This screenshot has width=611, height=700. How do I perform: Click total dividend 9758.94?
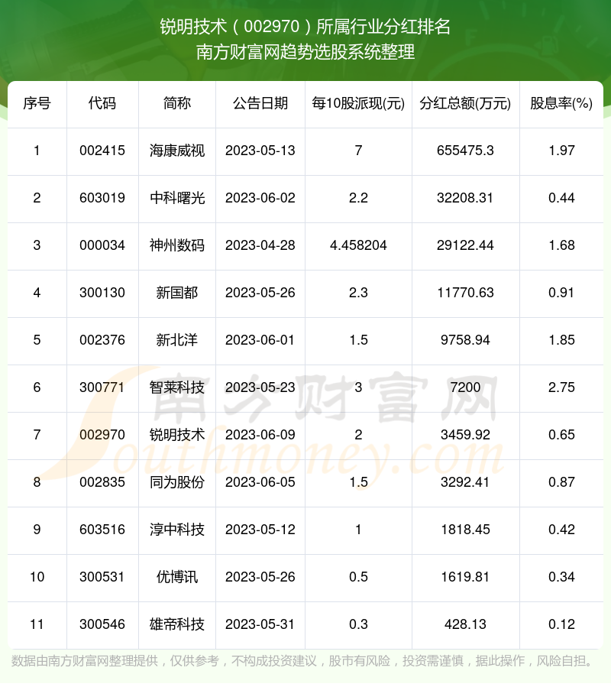tap(465, 340)
